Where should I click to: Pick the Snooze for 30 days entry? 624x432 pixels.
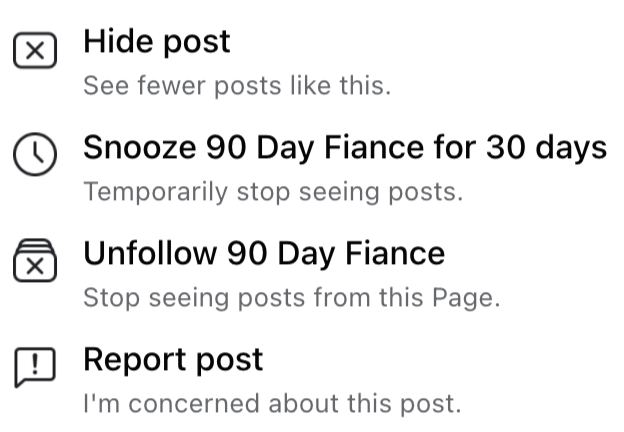point(344,148)
